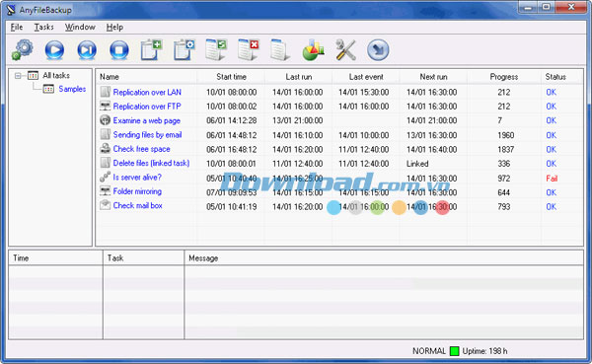Viewport: 592px width, 364px height.
Task: Add new task with the clipboard plus icon
Action: [151, 50]
